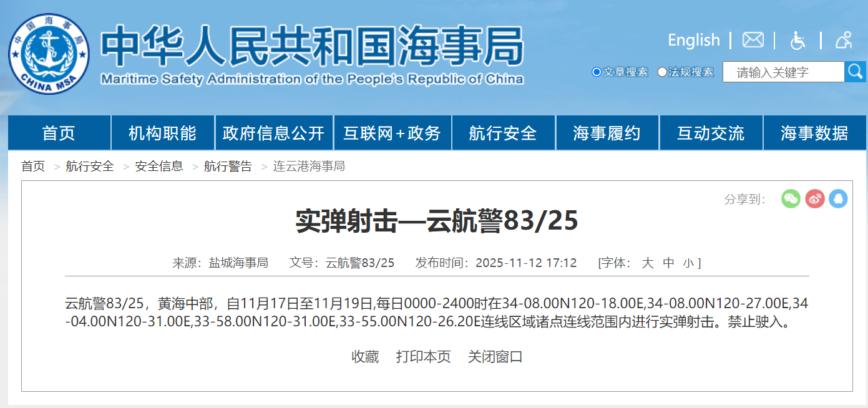
Task: Open the wheelchair accessibility mode icon
Action: click(x=797, y=41)
